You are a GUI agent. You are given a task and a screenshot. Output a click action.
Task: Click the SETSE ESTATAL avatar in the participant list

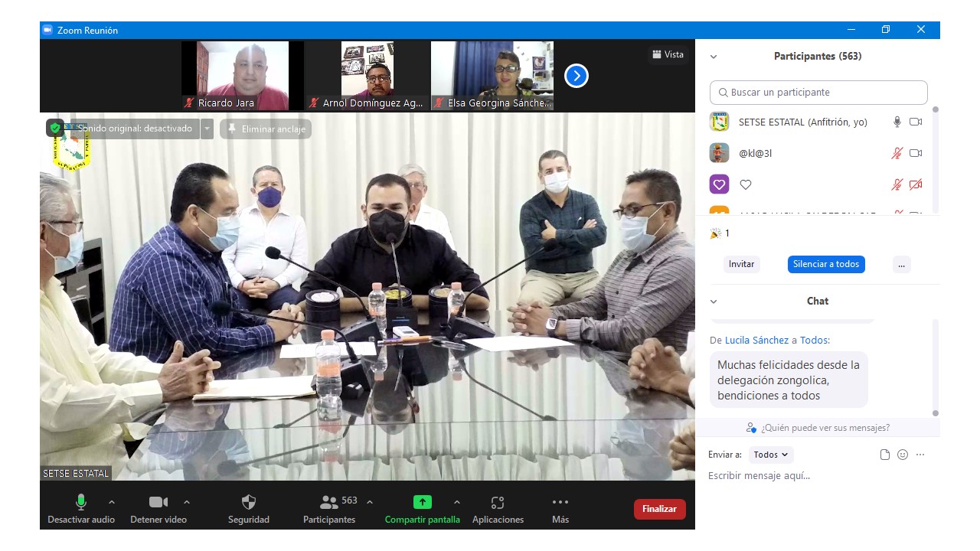[x=719, y=122]
